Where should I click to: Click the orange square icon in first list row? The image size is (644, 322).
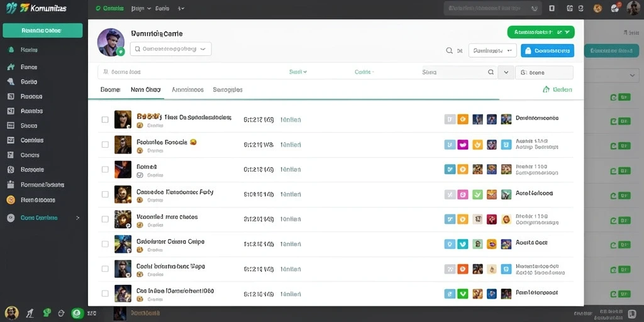pos(463,119)
